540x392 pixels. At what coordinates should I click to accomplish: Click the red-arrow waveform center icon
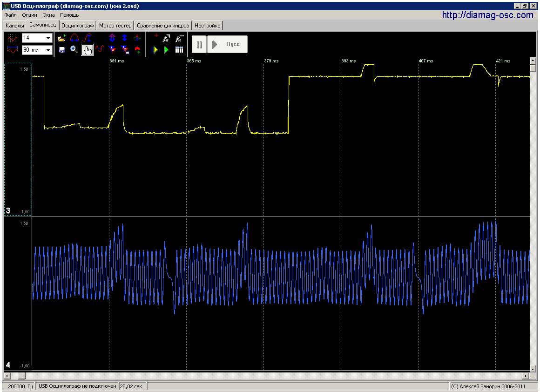[x=137, y=38]
